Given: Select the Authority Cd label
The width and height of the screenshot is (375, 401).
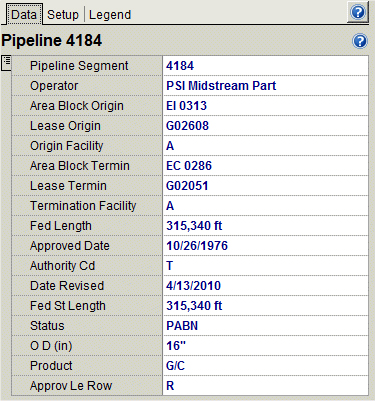Looking at the screenshot, I should (63, 266).
